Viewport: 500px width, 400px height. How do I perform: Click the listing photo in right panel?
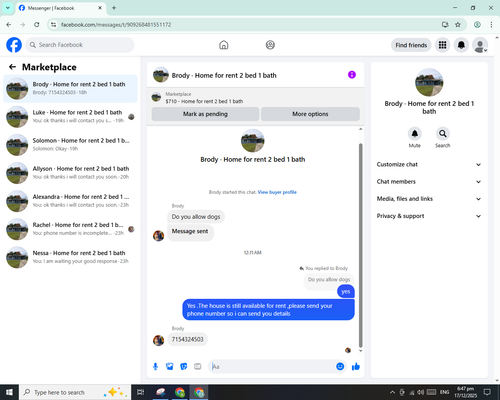[x=429, y=82]
